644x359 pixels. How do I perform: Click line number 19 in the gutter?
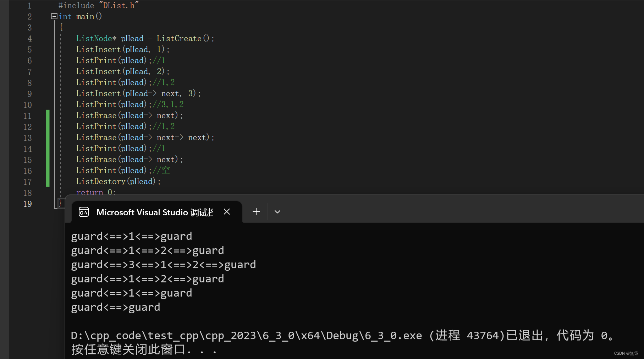coord(28,204)
